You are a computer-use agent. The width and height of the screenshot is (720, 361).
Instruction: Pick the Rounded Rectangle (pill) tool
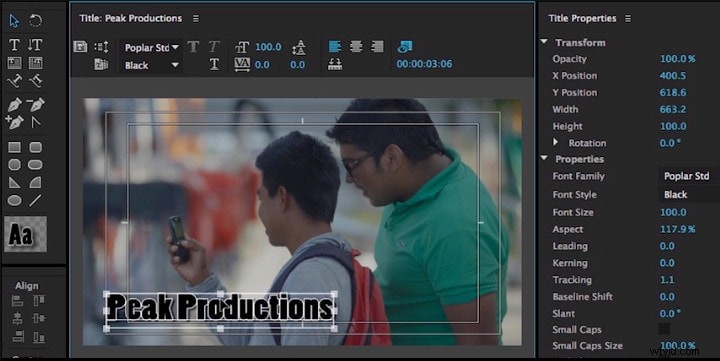point(35,164)
